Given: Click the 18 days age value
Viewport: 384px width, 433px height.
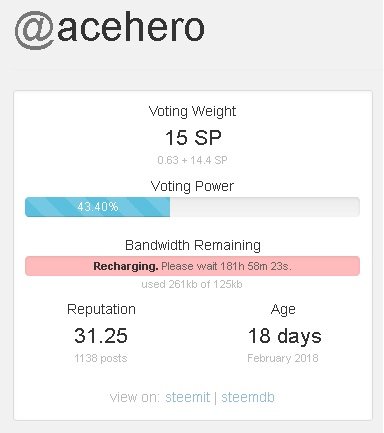Looking at the screenshot, I should (285, 336).
